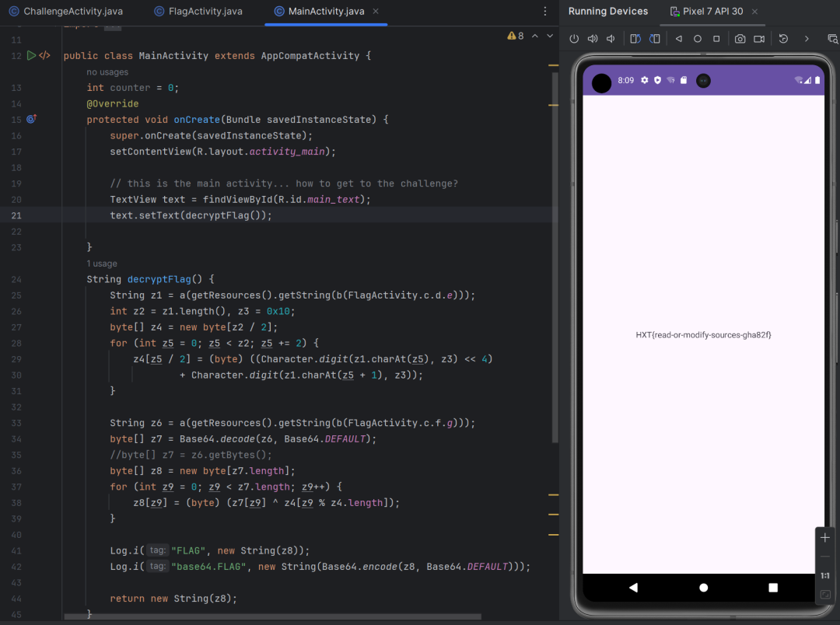Click the time 8:09 in device status bar
The image size is (840, 625).
[x=625, y=80]
